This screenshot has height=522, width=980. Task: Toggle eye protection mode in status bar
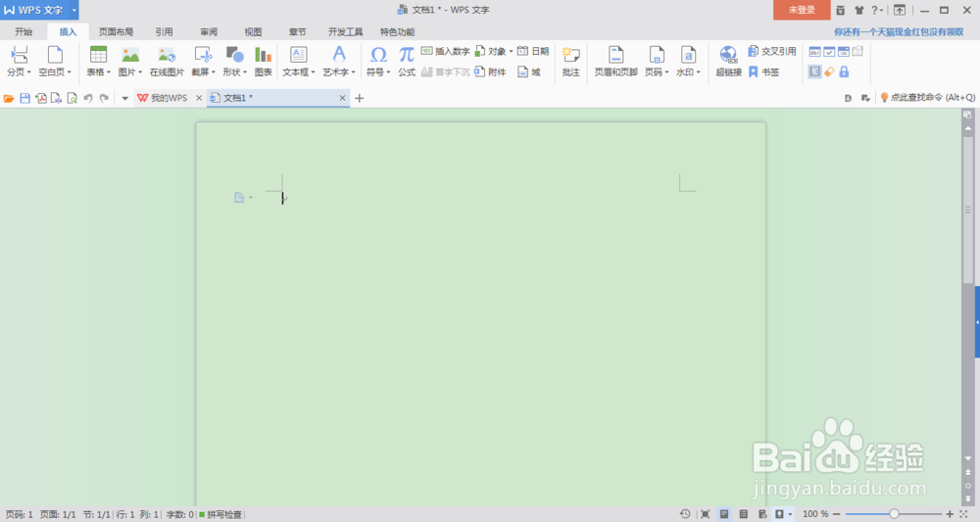779,514
